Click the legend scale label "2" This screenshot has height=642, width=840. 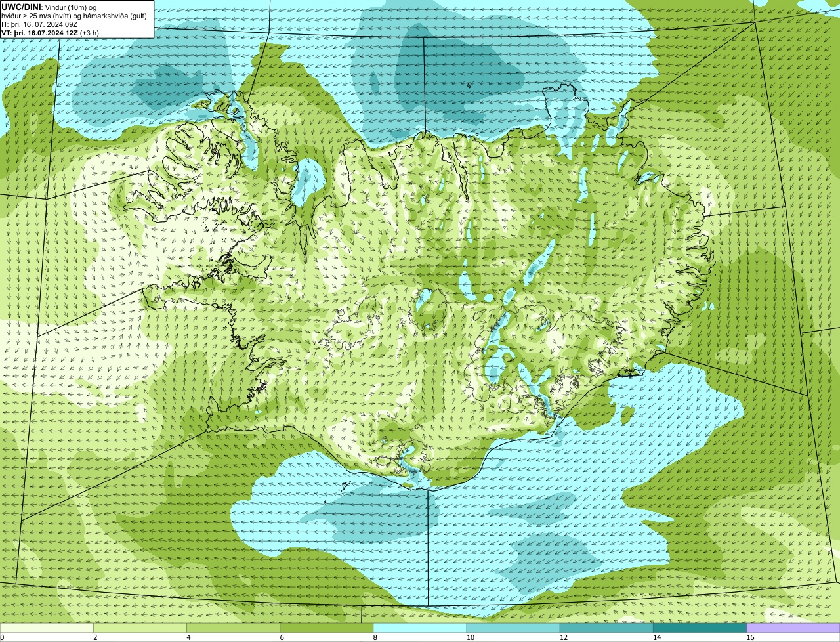[95, 637]
